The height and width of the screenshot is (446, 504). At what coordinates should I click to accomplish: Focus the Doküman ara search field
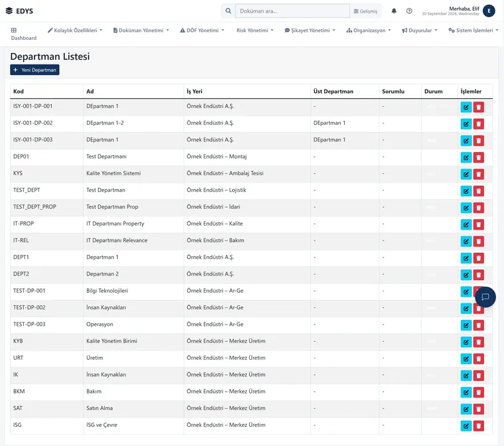(292, 11)
